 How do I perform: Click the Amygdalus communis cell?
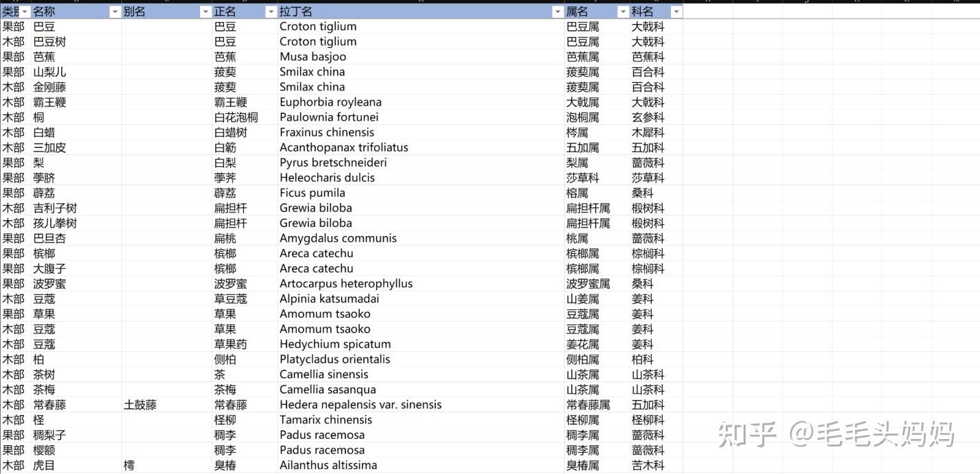421,238
